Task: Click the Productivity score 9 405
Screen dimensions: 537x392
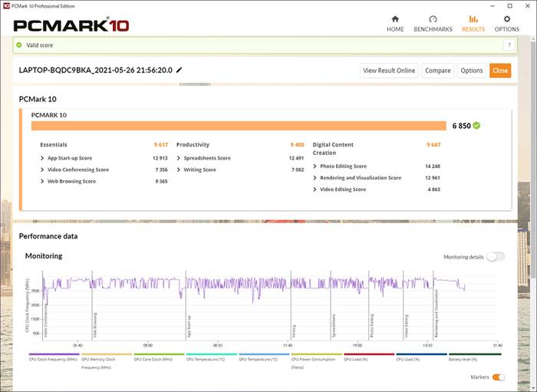Action: point(298,145)
